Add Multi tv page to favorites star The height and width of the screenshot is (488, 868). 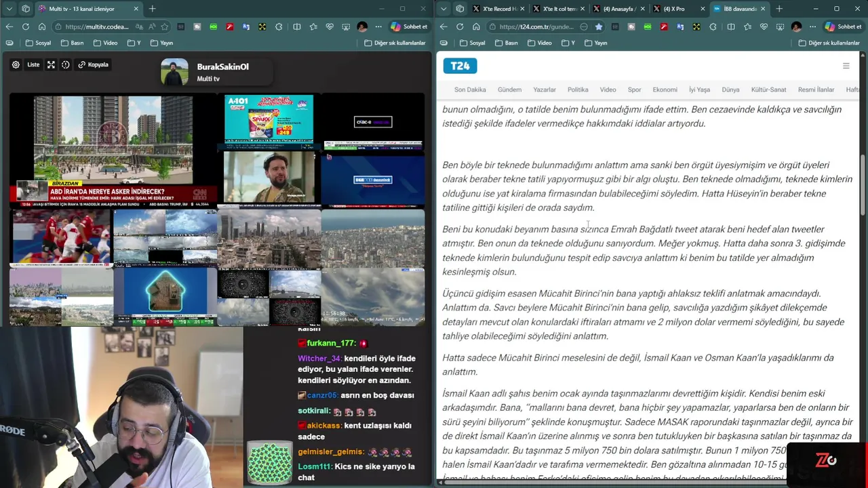pyautogui.click(x=165, y=26)
